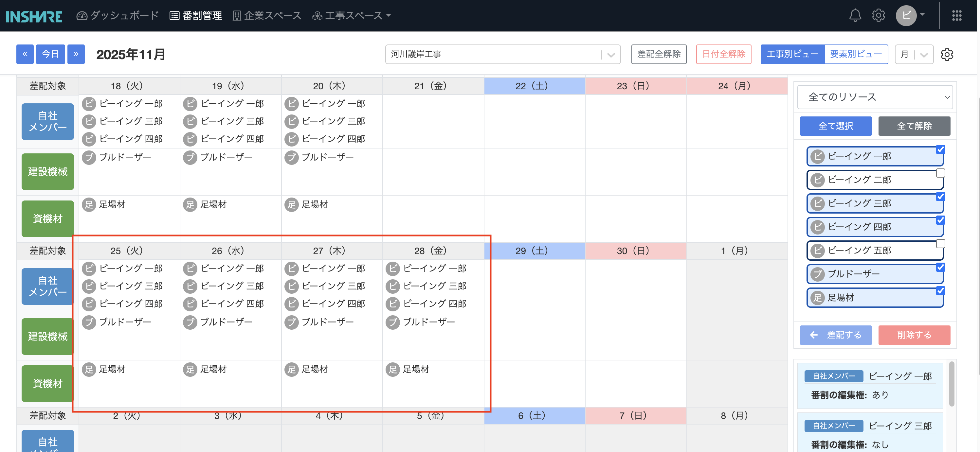The height and width of the screenshot is (452, 980).
Task: Click ブルドーザー icon on 27 (木)
Action: coord(291,322)
